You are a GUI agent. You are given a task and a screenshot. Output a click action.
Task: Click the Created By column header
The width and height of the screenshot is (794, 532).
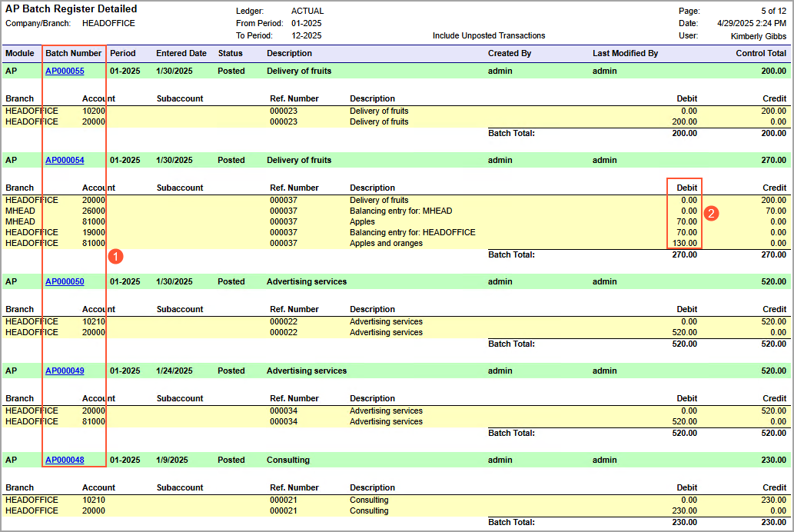click(510, 53)
